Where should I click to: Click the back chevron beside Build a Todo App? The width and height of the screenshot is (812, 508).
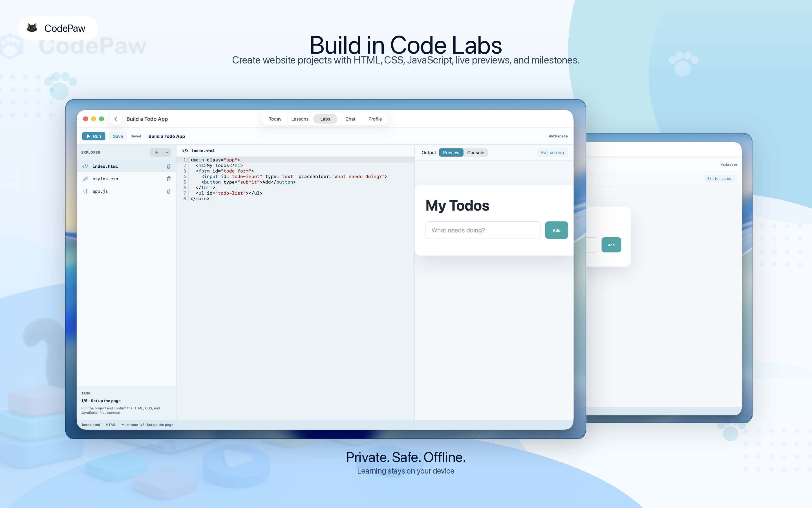click(x=116, y=119)
